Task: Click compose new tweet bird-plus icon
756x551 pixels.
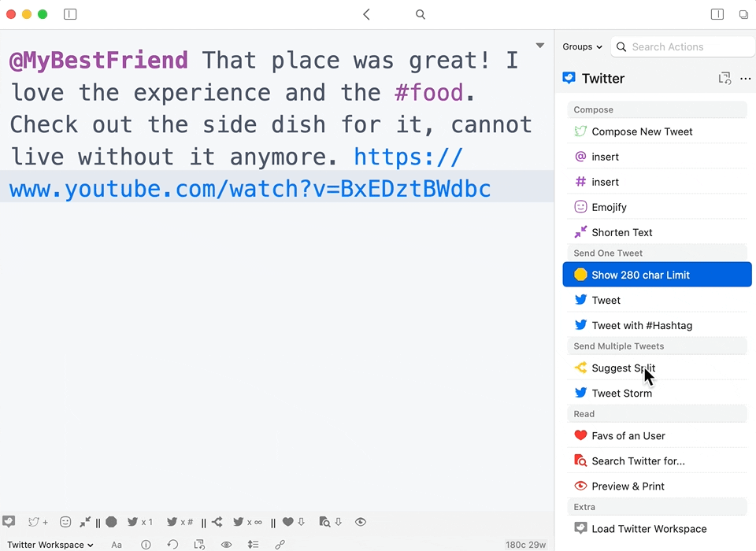Action: [x=38, y=522]
